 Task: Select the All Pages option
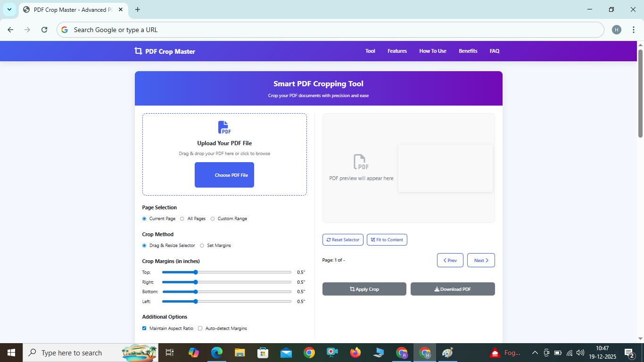click(182, 218)
